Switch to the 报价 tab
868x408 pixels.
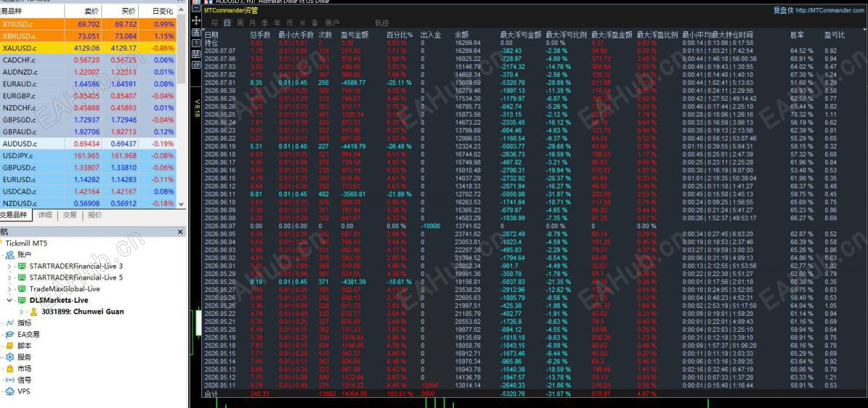tap(94, 215)
